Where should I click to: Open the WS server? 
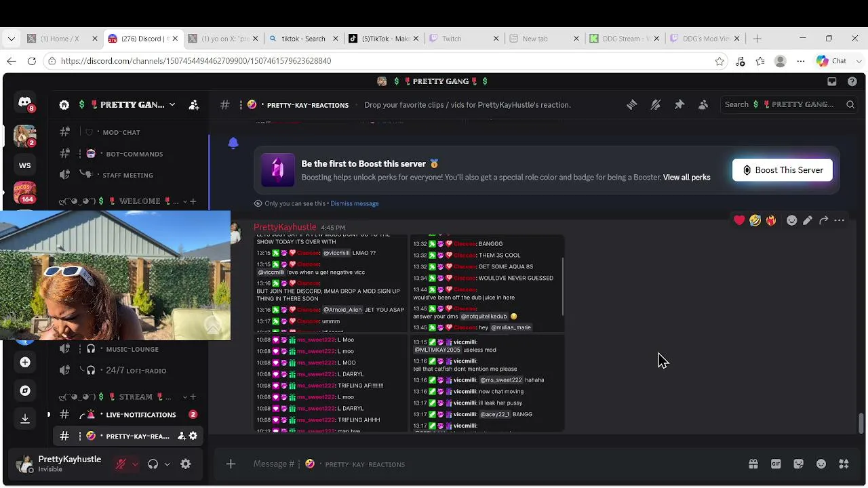click(25, 165)
